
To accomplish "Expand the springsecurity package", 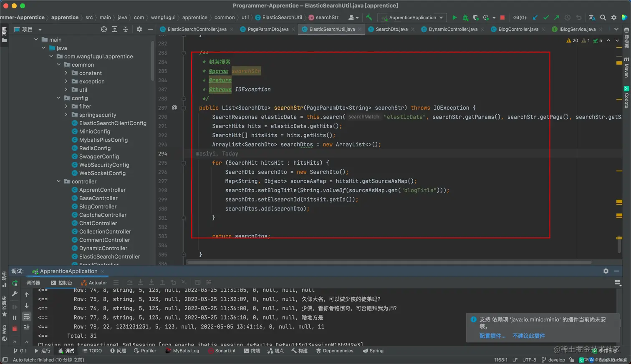I will click(x=66, y=115).
